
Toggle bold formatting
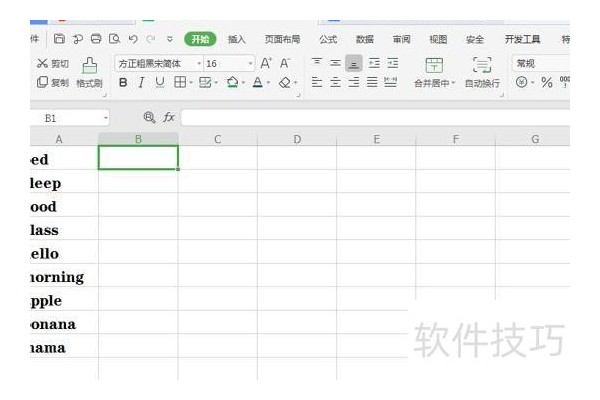[x=123, y=82]
